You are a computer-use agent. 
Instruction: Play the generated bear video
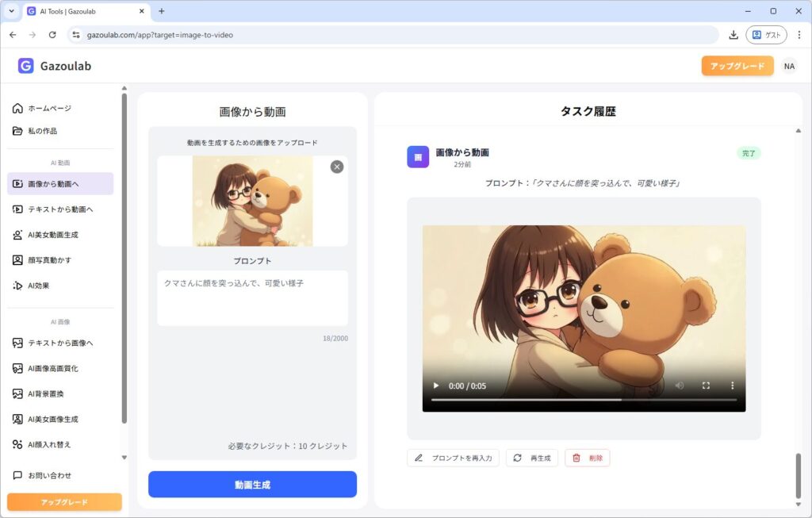tap(435, 386)
